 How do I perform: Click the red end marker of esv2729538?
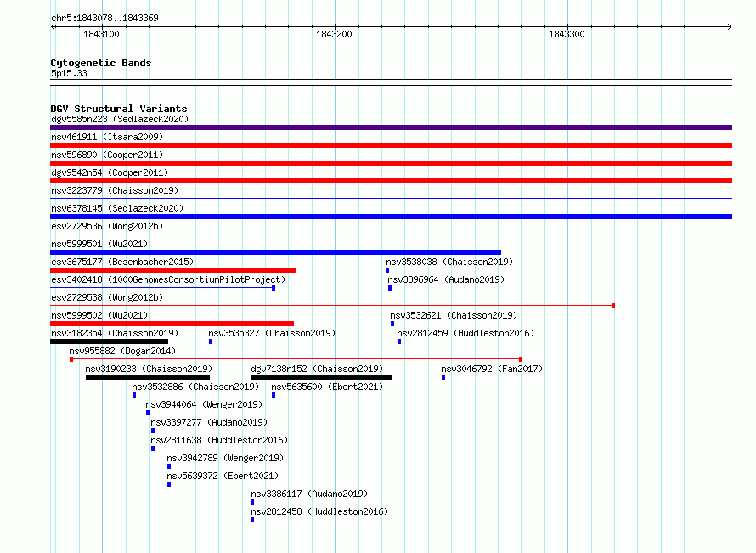click(613, 306)
